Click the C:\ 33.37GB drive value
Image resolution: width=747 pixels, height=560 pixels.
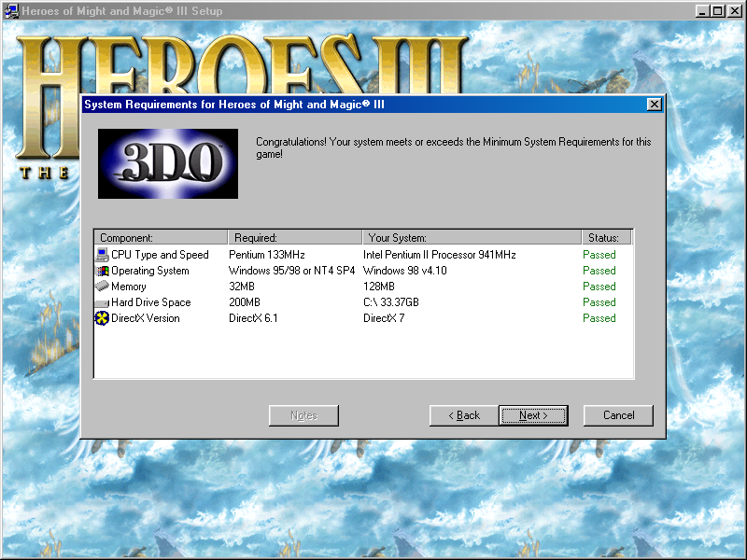[x=391, y=302]
